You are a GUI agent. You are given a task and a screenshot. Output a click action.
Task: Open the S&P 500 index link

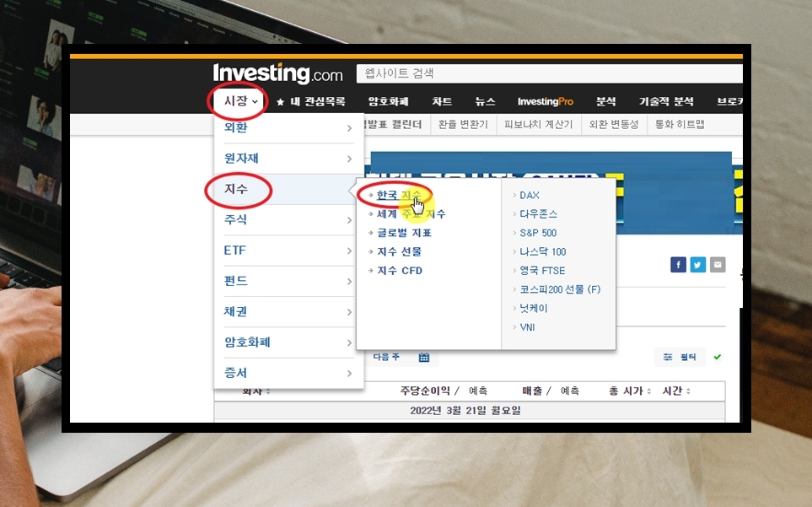tap(538, 233)
